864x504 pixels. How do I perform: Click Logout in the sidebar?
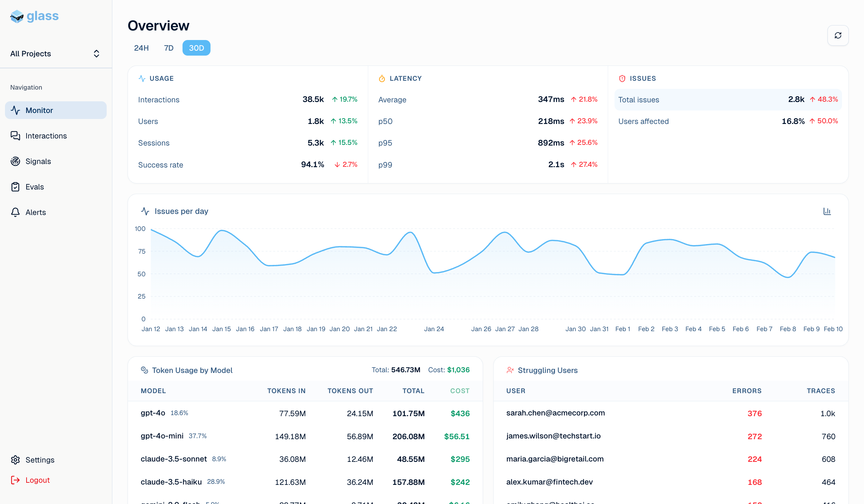(x=38, y=480)
